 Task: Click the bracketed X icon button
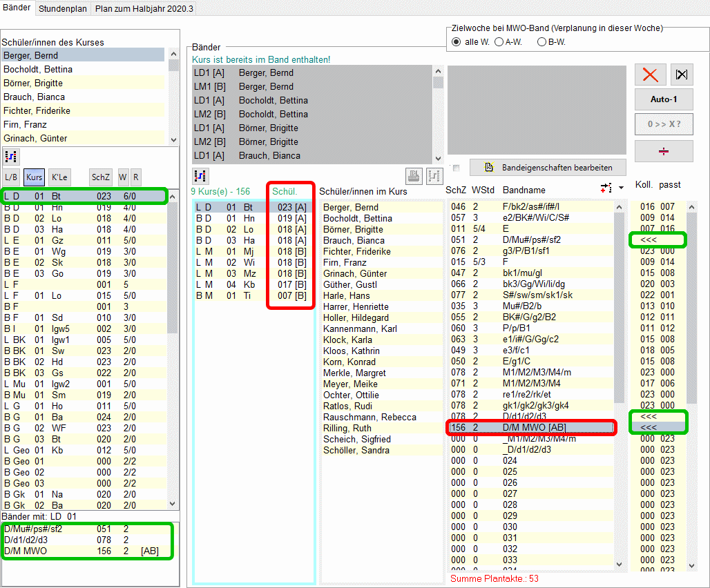tap(682, 75)
